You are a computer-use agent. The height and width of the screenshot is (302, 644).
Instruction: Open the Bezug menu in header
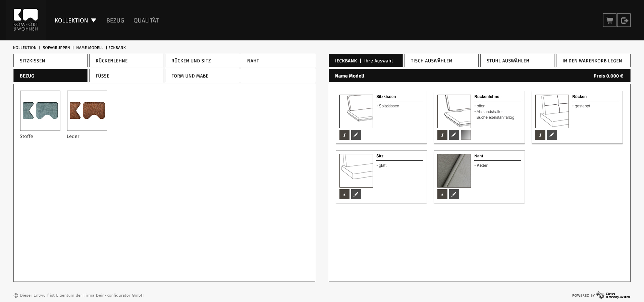[x=115, y=20]
